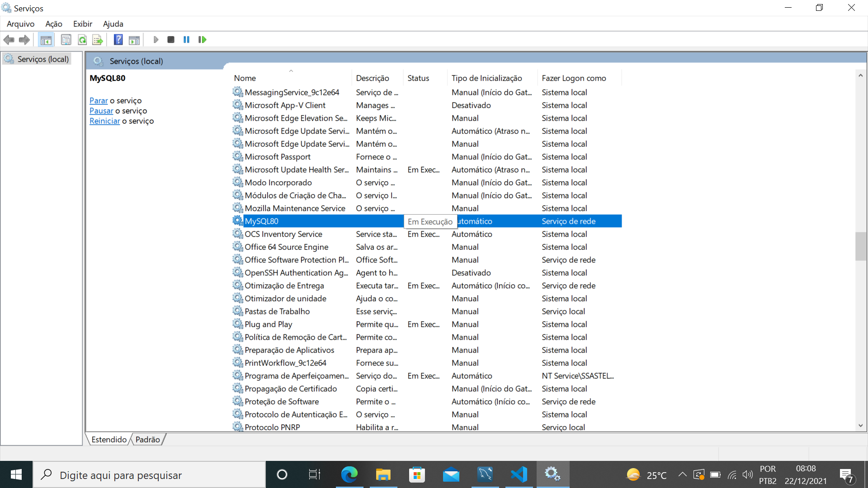Screen dimensions: 868x488
Task: Open the Ação menu
Action: (x=54, y=24)
